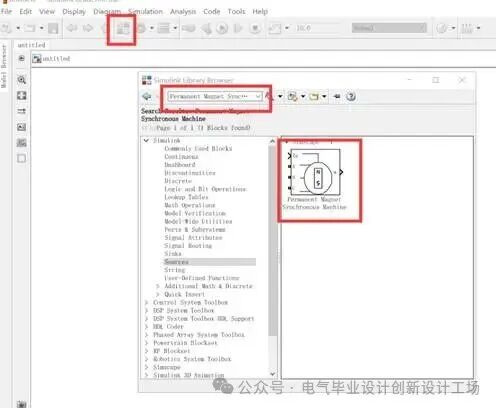Click the Step Back simulation button

tap(207, 29)
